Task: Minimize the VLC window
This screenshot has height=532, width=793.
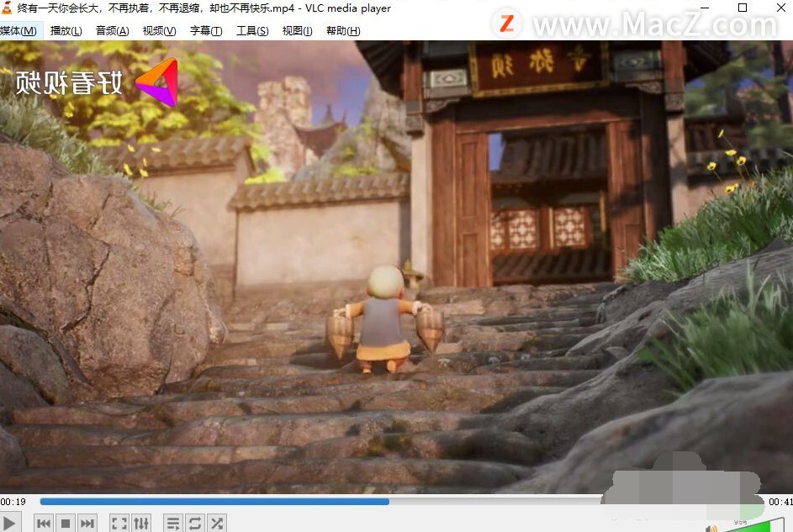Action: pos(705,8)
